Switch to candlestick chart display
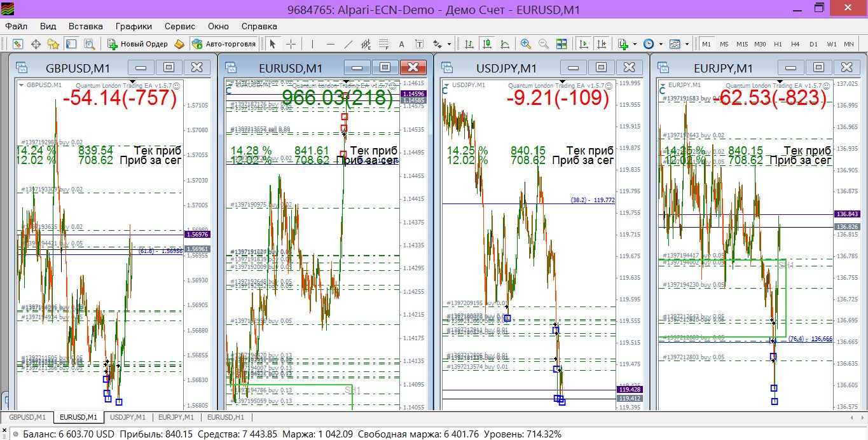The width and height of the screenshot is (868, 440). click(x=487, y=44)
